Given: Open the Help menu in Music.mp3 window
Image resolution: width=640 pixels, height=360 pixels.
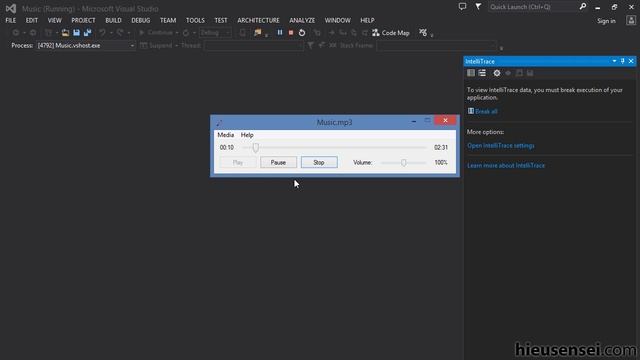Looking at the screenshot, I should click(x=247, y=135).
